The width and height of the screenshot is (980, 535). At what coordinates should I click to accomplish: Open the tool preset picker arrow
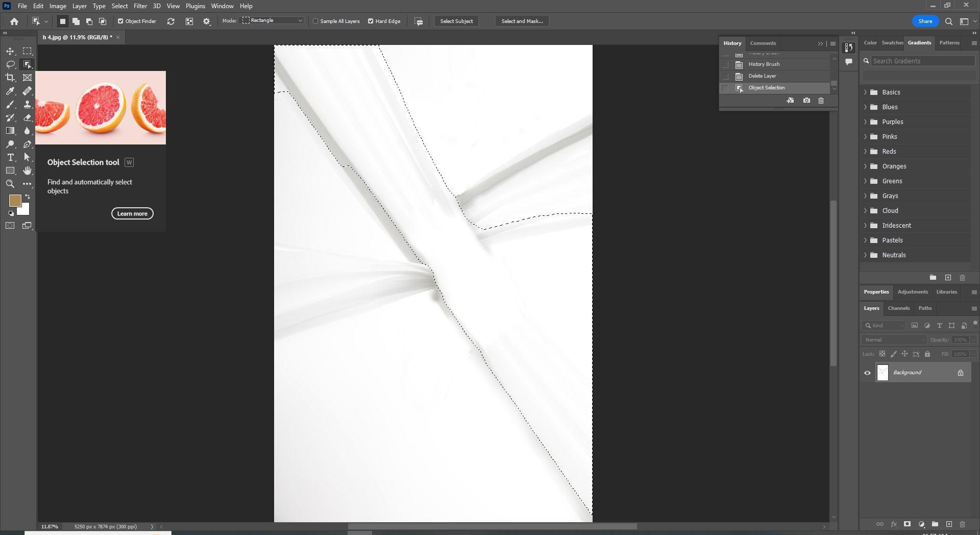coord(46,21)
